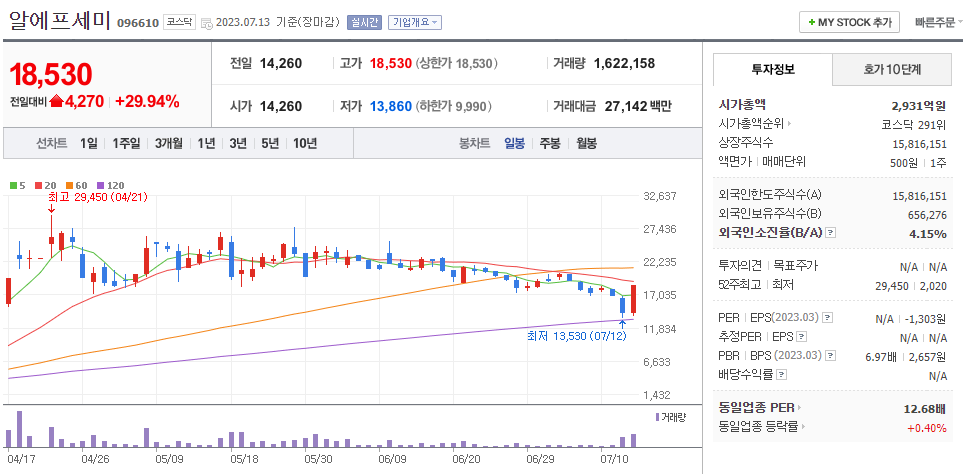Click the 목표주가 link
The height and width of the screenshot is (474, 966).
coord(795,266)
